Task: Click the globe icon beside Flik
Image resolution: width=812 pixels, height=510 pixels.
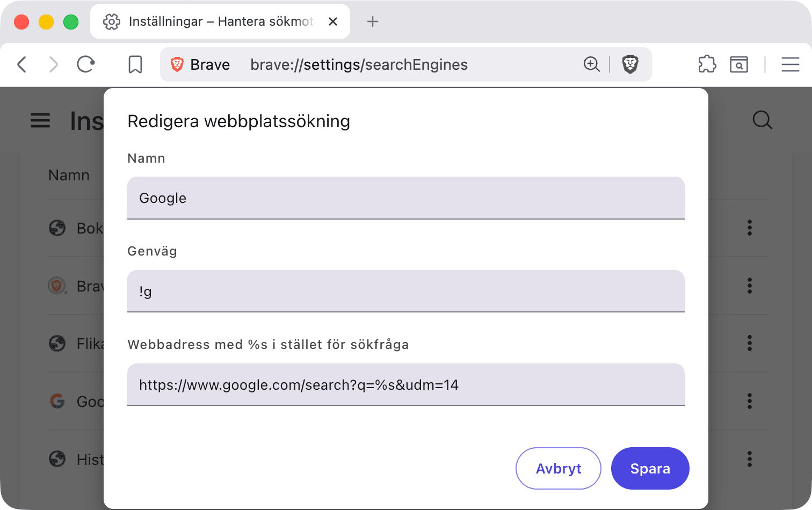Action: (57, 344)
